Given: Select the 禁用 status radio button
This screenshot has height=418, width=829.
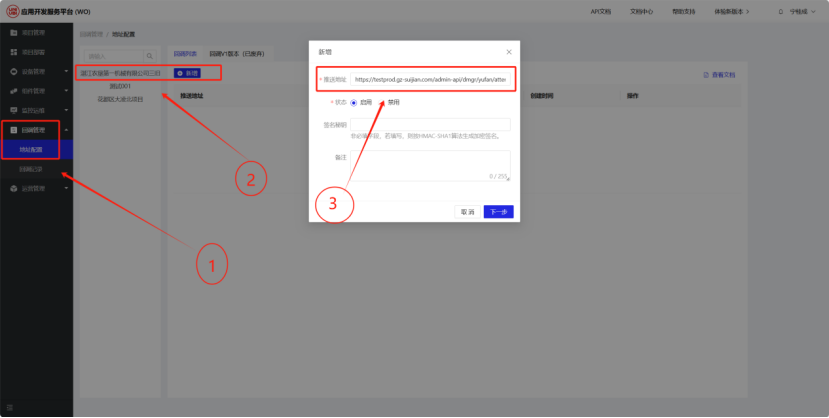Looking at the screenshot, I should [381, 102].
